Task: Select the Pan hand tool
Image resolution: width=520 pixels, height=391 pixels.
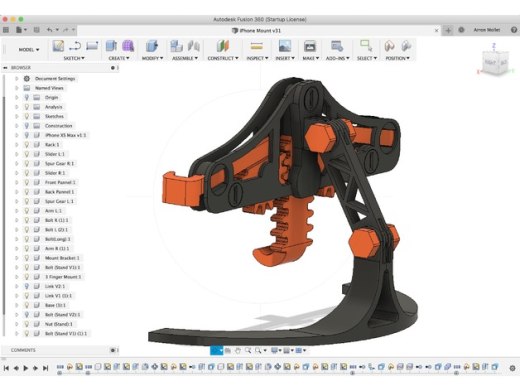Action: [x=238, y=350]
